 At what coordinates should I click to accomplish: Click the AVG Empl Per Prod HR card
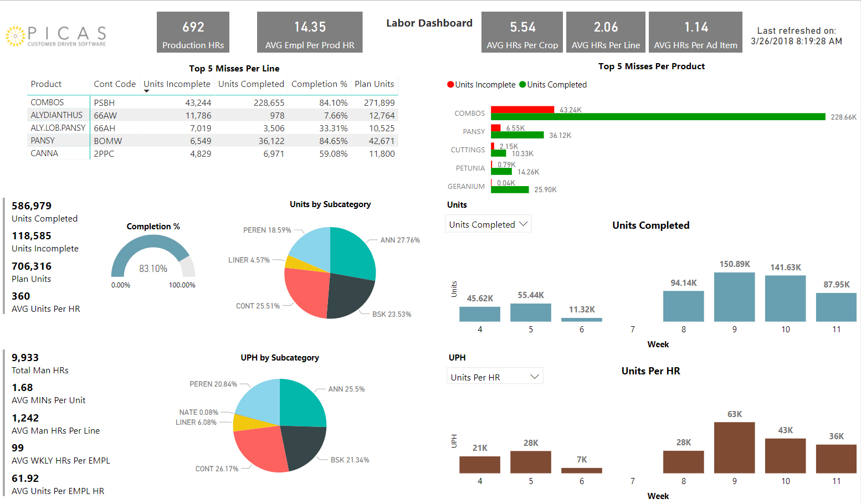(310, 33)
